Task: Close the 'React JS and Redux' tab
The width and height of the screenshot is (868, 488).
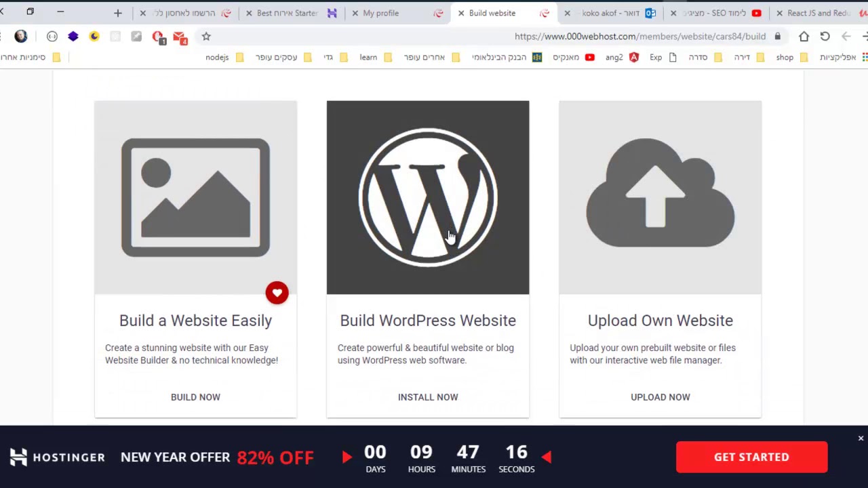Action: 779,13
